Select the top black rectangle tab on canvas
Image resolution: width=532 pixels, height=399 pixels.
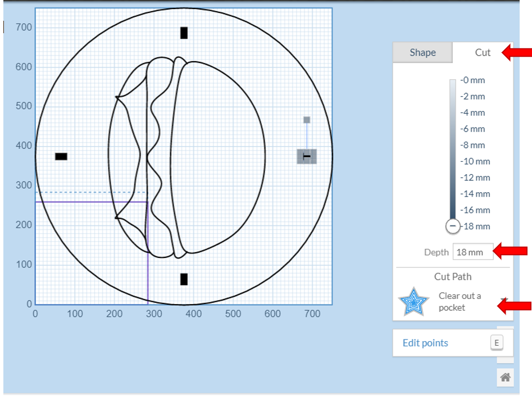184,33
